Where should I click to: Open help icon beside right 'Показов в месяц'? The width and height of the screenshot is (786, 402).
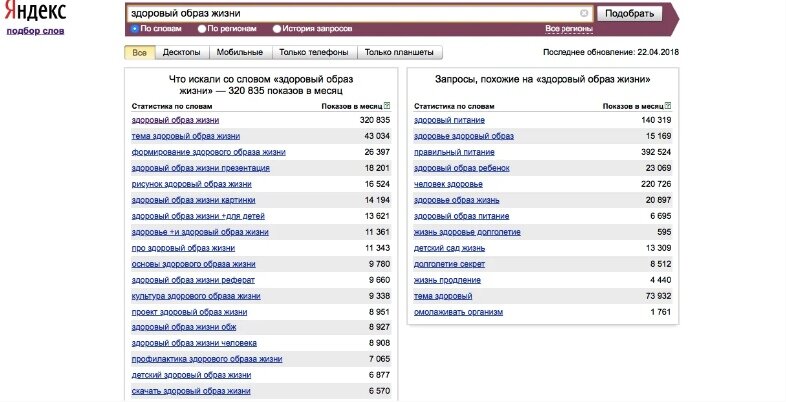(x=668, y=106)
